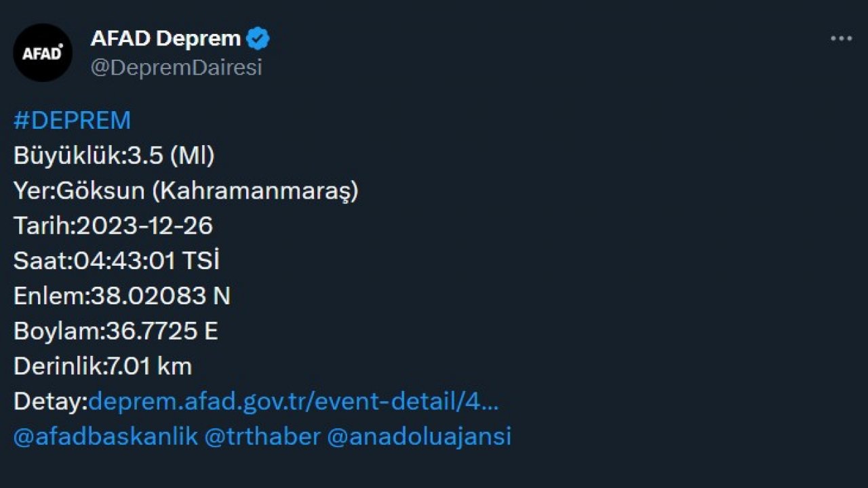Click the Enlem:38.02083 N latitude line
The height and width of the screenshot is (488, 868).
(122, 296)
